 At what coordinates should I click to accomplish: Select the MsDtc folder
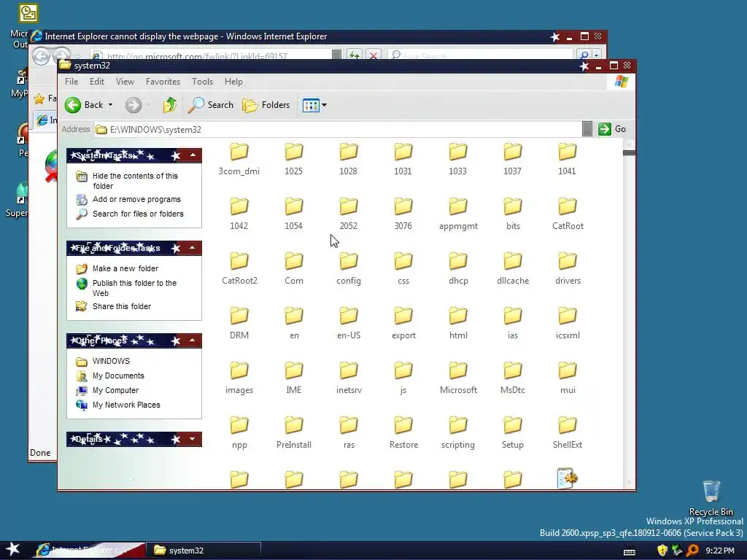(x=513, y=378)
